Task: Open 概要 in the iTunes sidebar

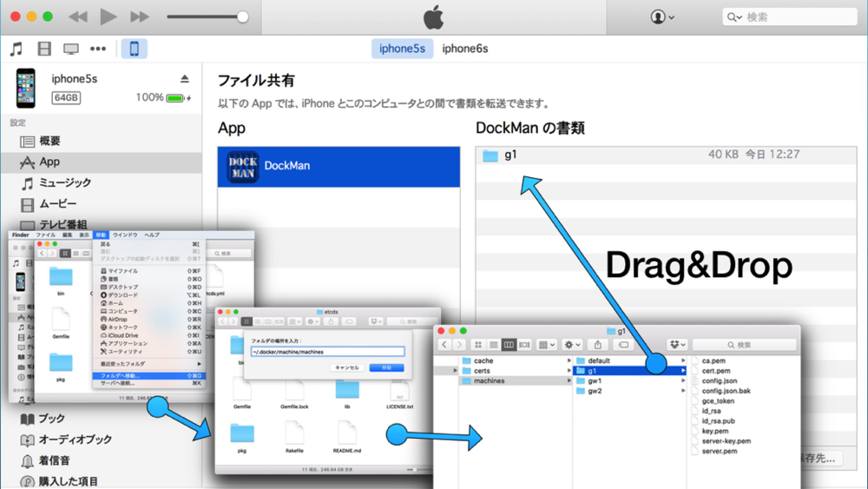Action: (x=102, y=142)
